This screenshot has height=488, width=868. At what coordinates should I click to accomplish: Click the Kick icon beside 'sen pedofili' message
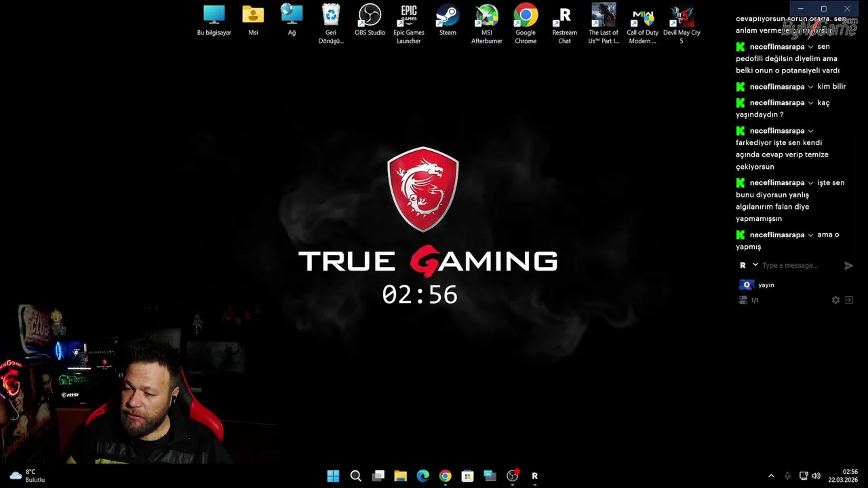741,47
